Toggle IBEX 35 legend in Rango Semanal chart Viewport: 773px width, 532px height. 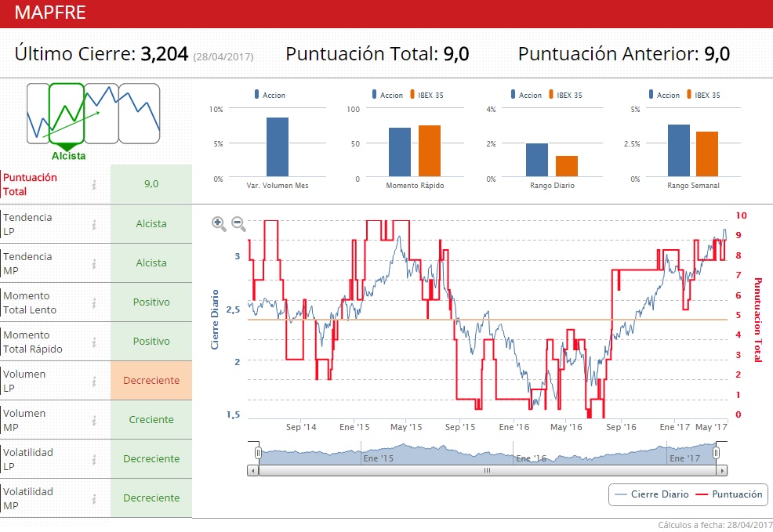(703, 95)
